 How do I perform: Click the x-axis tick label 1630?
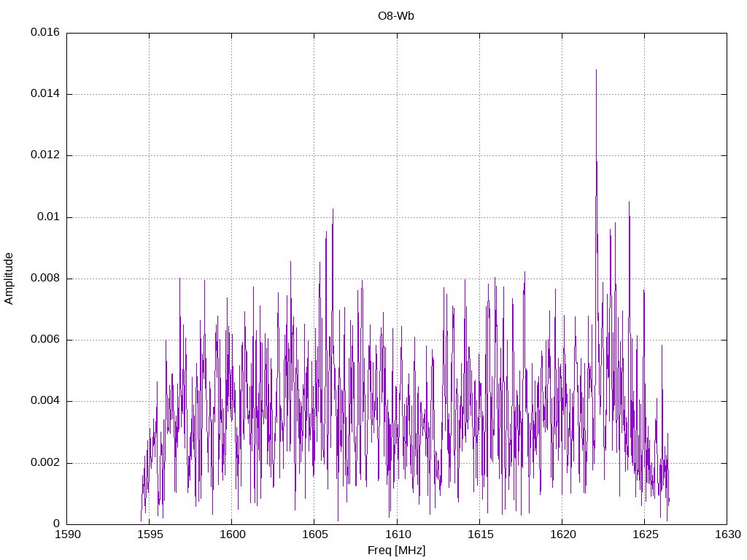coord(728,534)
